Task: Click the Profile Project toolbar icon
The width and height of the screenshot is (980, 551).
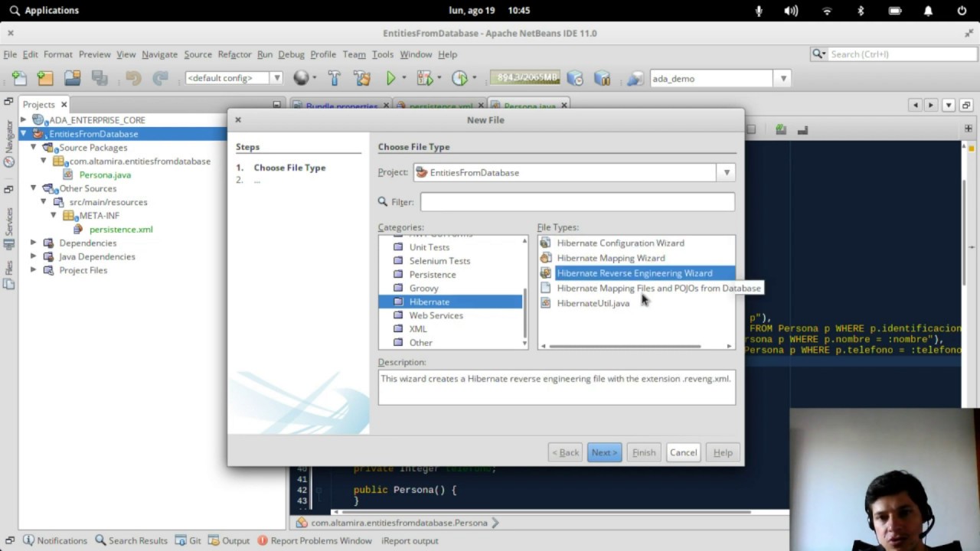Action: point(459,78)
